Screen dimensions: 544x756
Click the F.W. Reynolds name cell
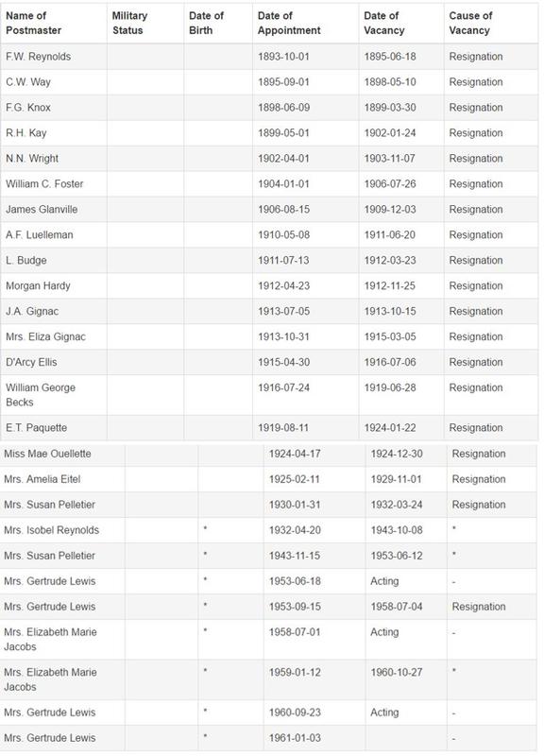39,57
